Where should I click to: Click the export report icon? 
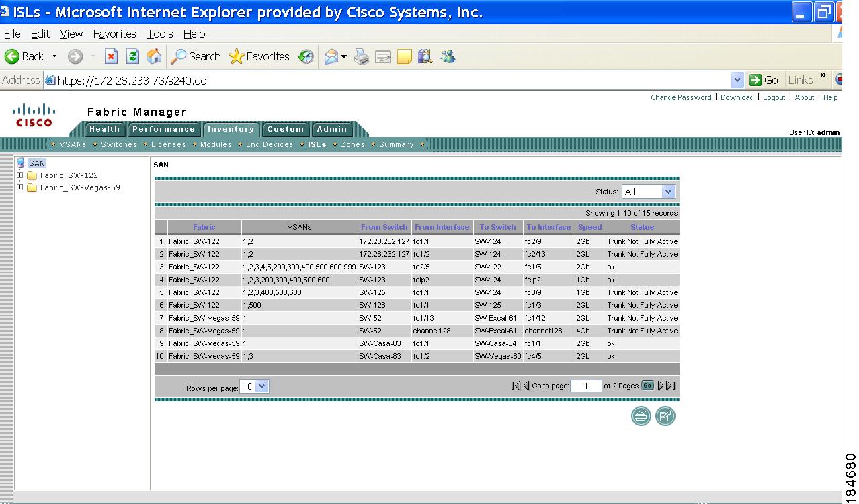(x=665, y=416)
